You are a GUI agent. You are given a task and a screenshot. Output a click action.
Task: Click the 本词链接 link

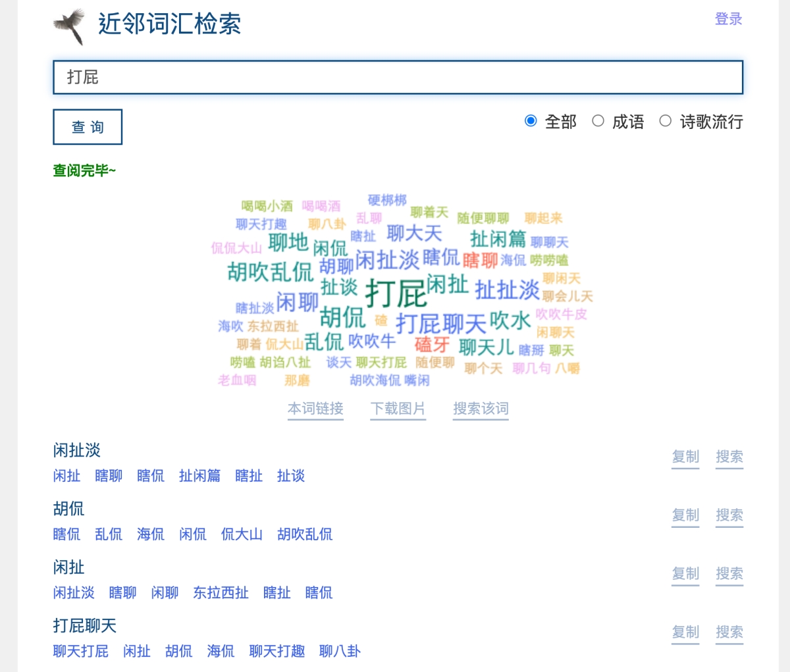(315, 409)
